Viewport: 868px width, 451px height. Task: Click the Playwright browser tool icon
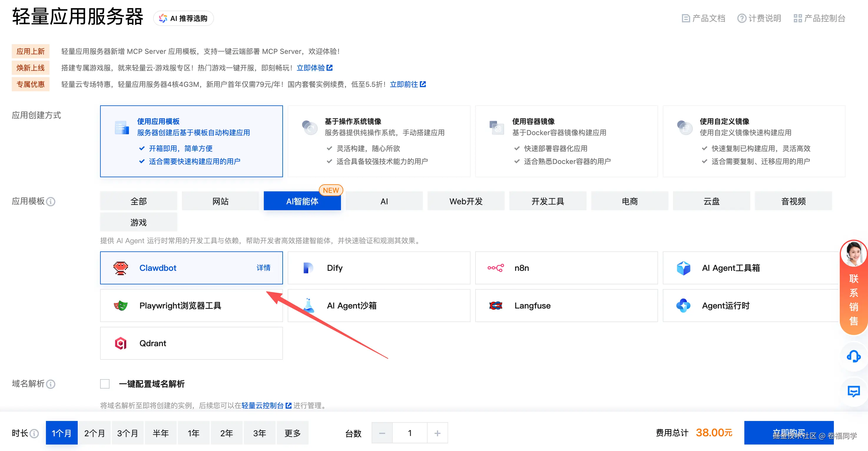[x=121, y=306]
